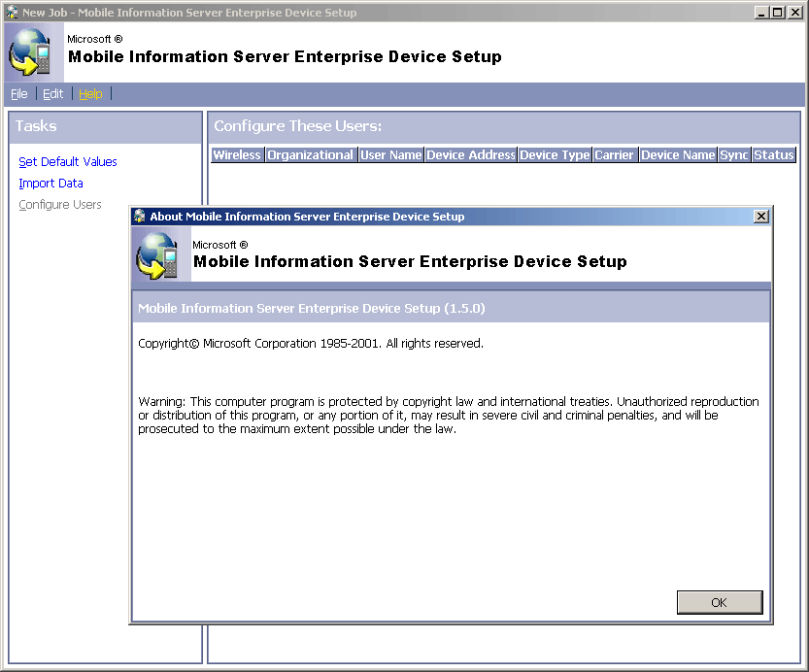Close the main Device Setup window
This screenshot has width=809, height=672.
pos(795,12)
